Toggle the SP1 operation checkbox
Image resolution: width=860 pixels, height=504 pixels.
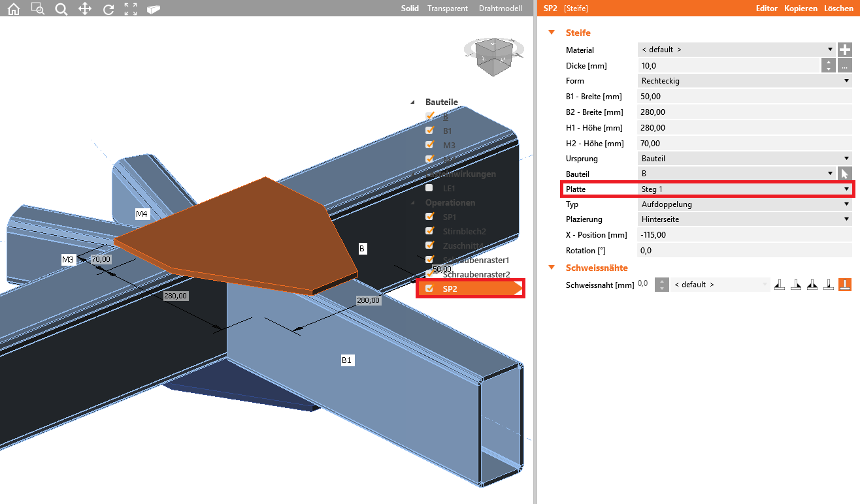click(429, 217)
